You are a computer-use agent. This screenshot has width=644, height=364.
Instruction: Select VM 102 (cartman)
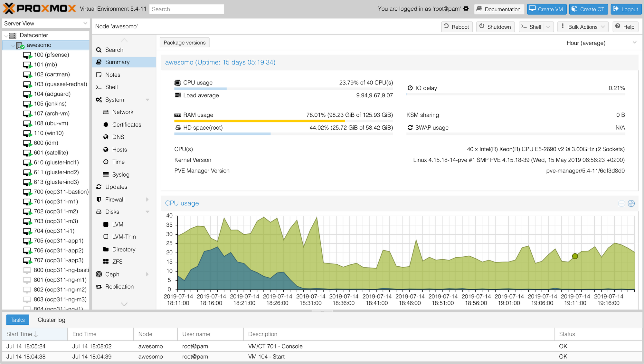pyautogui.click(x=52, y=74)
